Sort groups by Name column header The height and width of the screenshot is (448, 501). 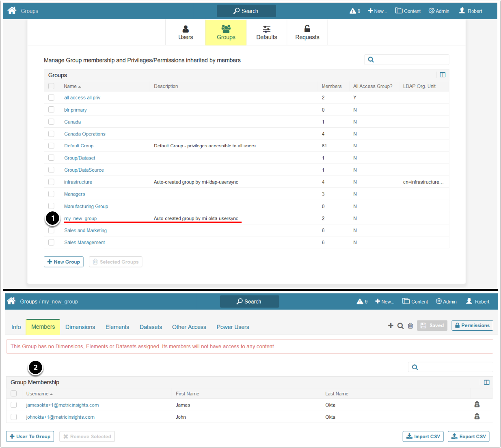click(x=70, y=86)
